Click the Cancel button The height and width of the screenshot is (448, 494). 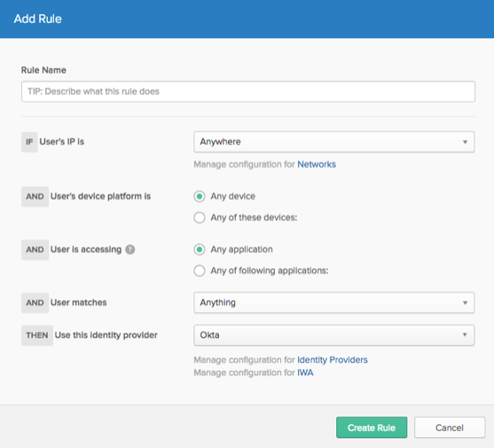click(450, 428)
